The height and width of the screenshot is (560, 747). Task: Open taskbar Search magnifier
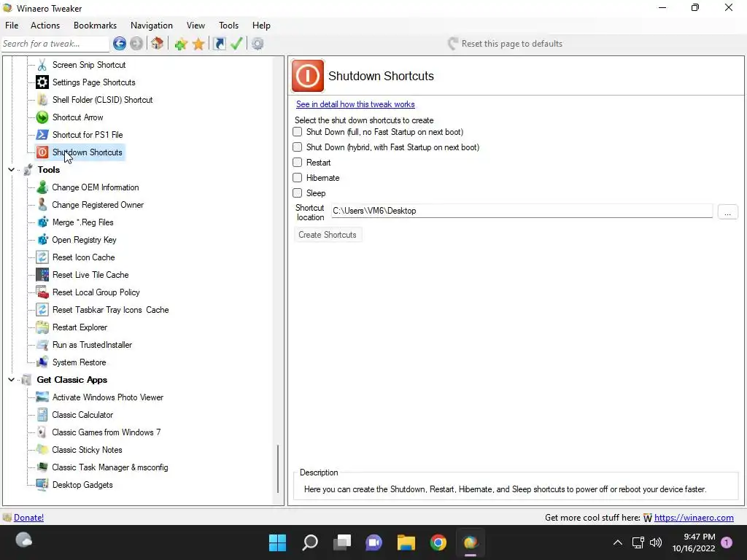[x=310, y=542]
